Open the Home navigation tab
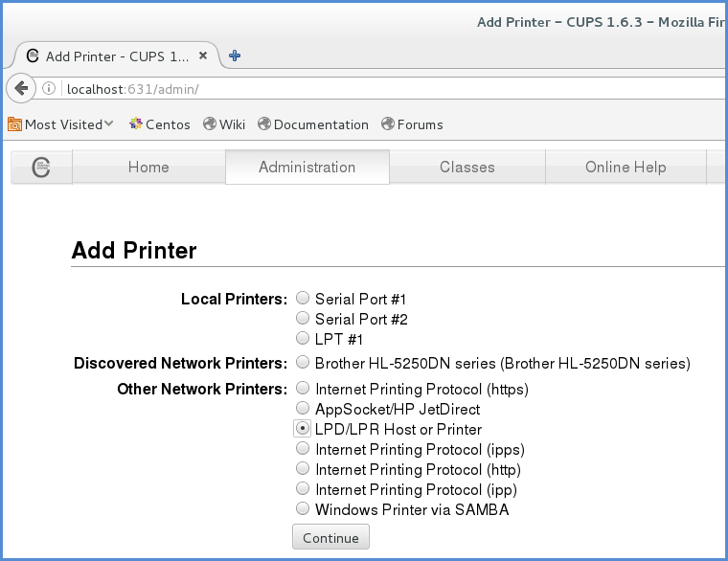 148,167
